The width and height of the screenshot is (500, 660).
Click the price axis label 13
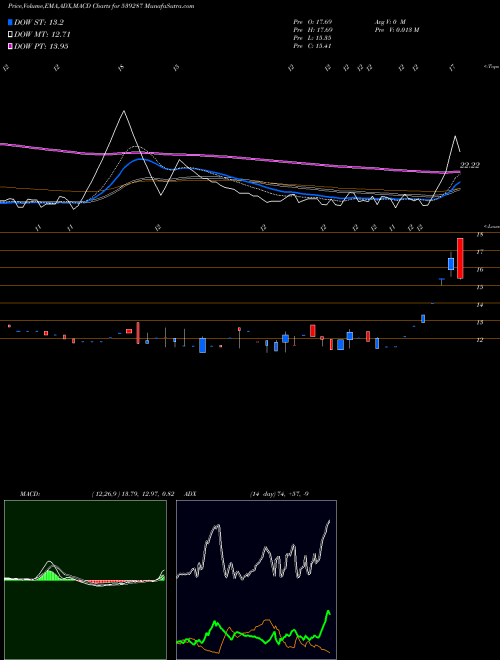coord(479,322)
